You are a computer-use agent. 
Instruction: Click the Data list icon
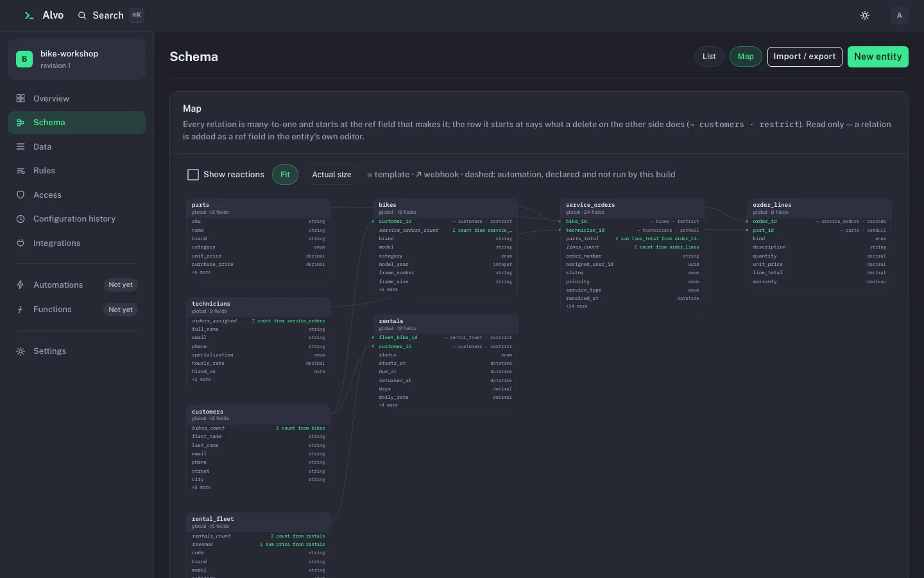[x=21, y=146]
